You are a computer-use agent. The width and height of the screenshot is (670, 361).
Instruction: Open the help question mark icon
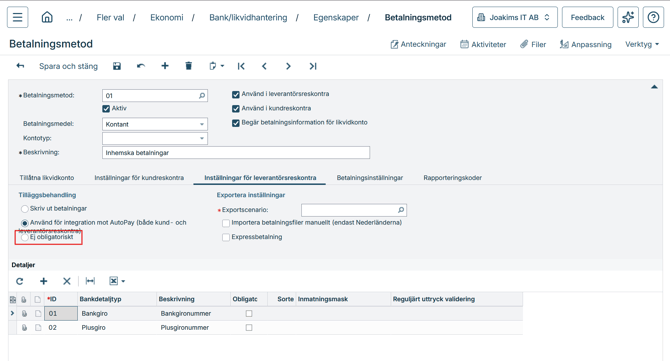coord(653,18)
